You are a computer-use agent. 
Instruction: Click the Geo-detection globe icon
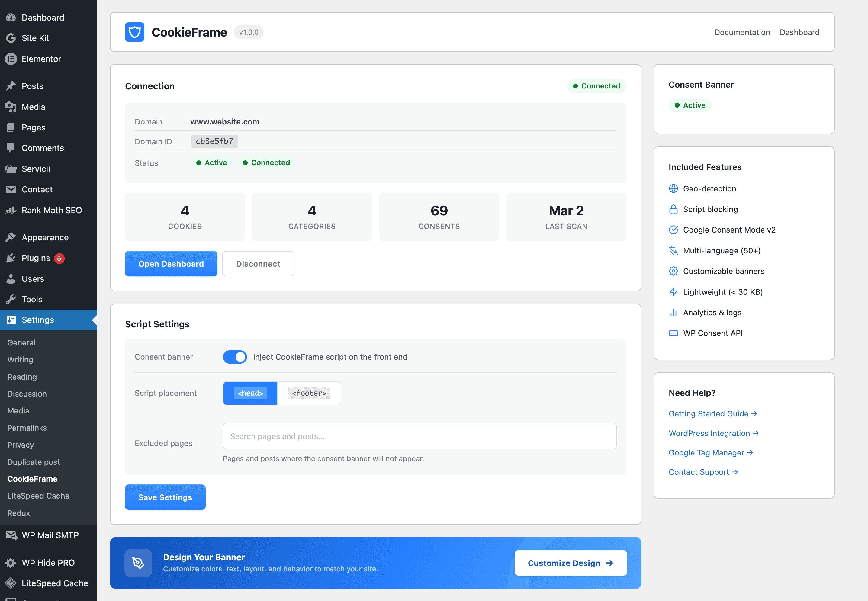[x=673, y=189]
